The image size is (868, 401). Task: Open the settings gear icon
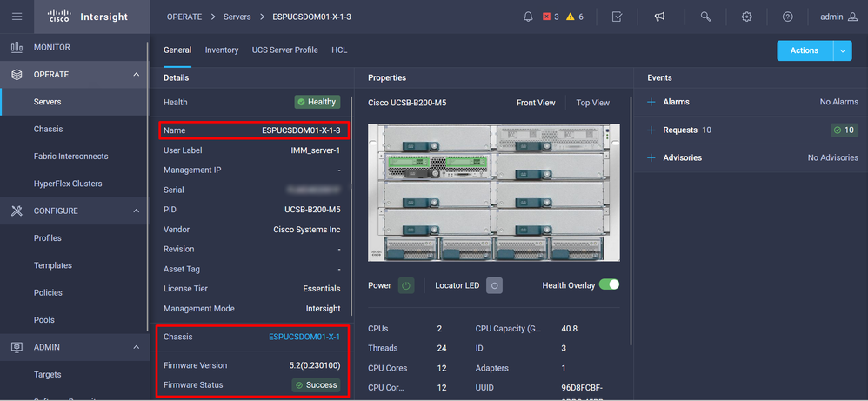point(747,17)
